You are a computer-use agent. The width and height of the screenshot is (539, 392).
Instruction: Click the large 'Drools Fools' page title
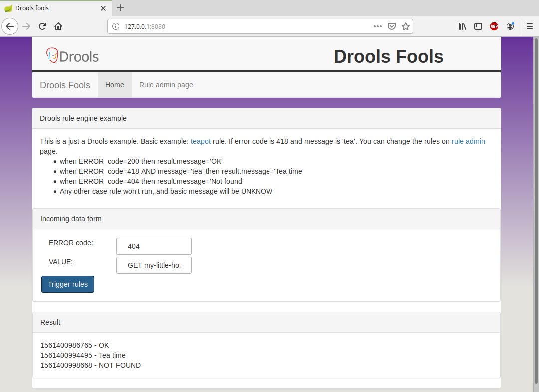click(388, 56)
